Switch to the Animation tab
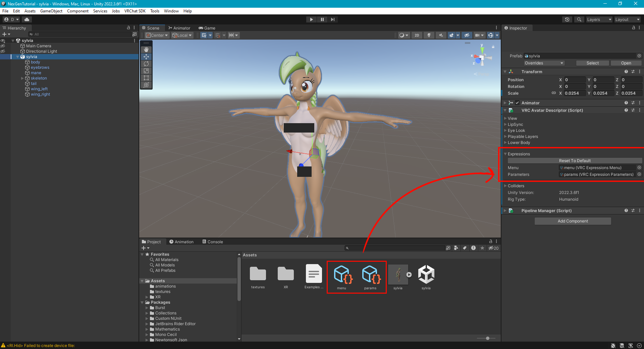Viewport: 644px width, 349px height. [181, 242]
